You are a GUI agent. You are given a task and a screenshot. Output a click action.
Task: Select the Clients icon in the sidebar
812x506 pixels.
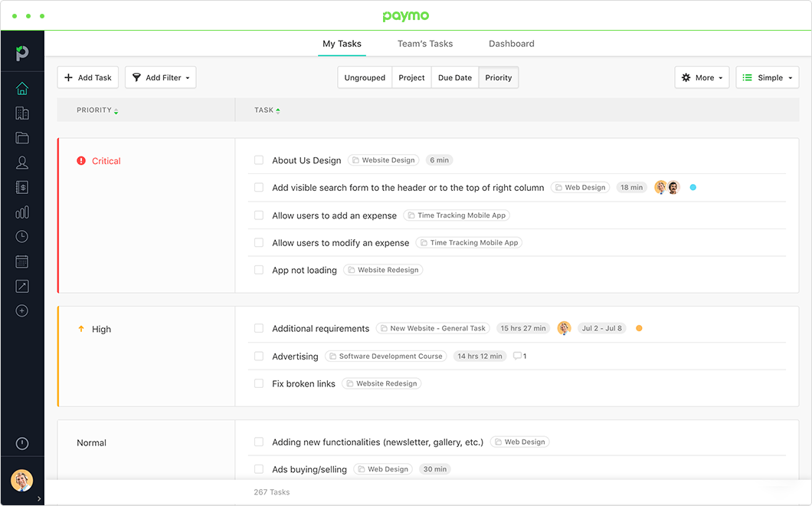tap(22, 112)
